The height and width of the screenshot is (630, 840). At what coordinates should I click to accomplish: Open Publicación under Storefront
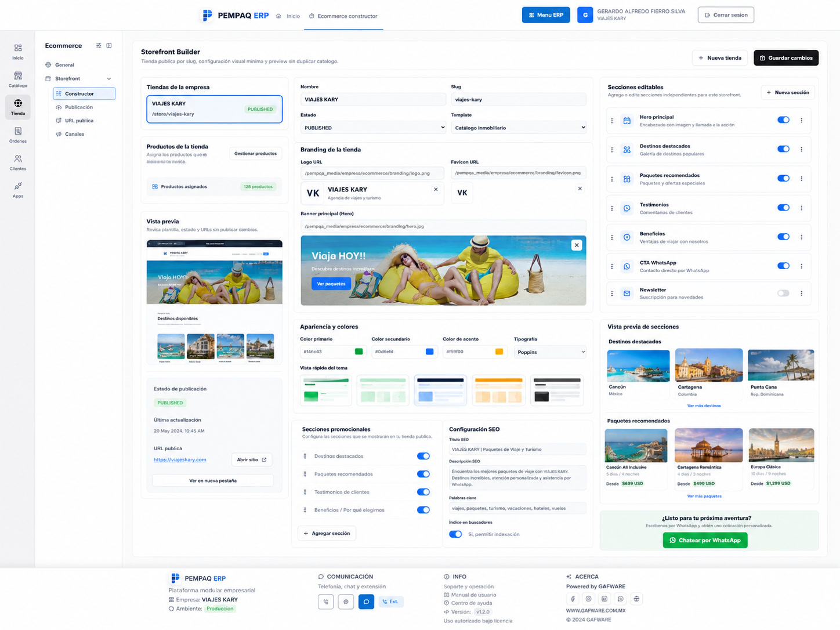coord(79,107)
